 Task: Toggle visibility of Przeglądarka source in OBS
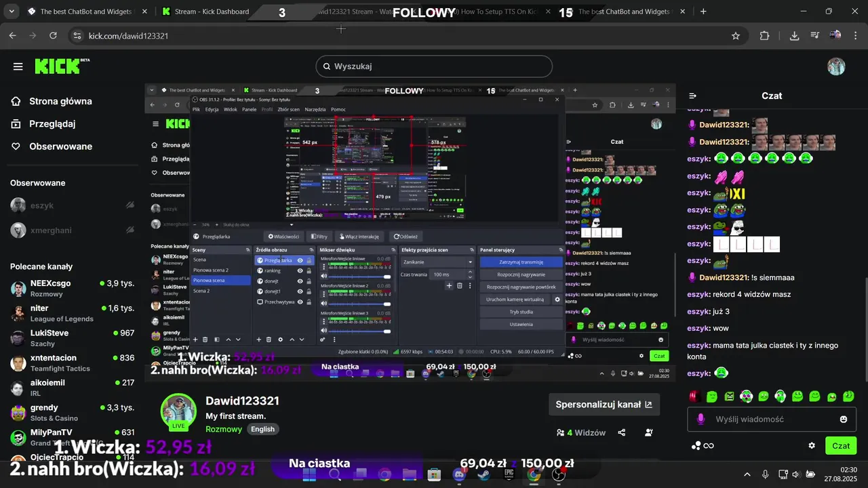[x=300, y=260]
